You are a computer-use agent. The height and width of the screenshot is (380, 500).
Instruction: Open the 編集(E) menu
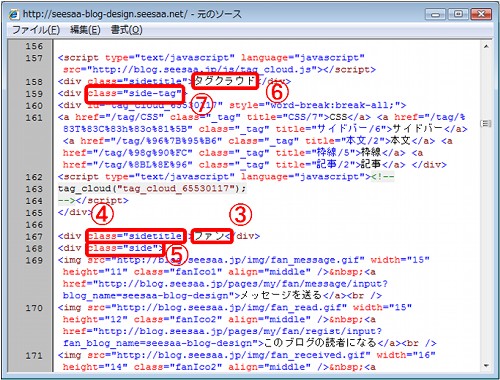pos(85,30)
